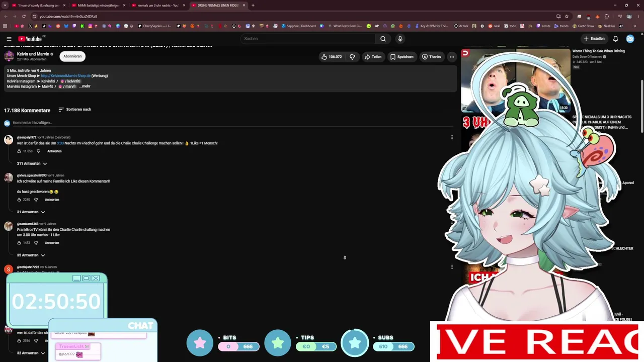Open the What Beats Rock bookmark
This screenshot has height=362, width=644.
pos(345,26)
